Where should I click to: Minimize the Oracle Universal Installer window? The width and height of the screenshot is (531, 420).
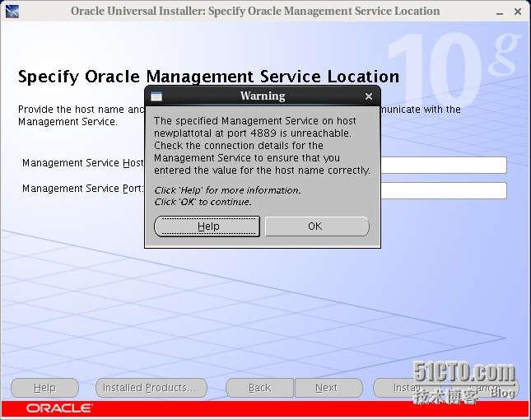(x=500, y=12)
